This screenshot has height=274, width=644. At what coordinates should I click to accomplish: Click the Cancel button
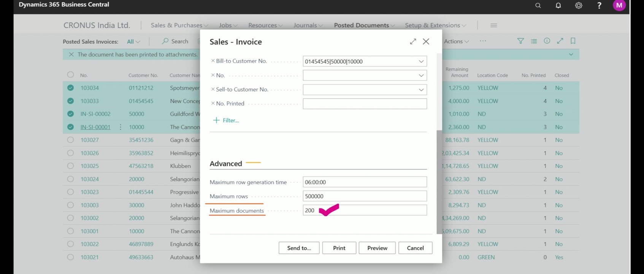pos(415,248)
